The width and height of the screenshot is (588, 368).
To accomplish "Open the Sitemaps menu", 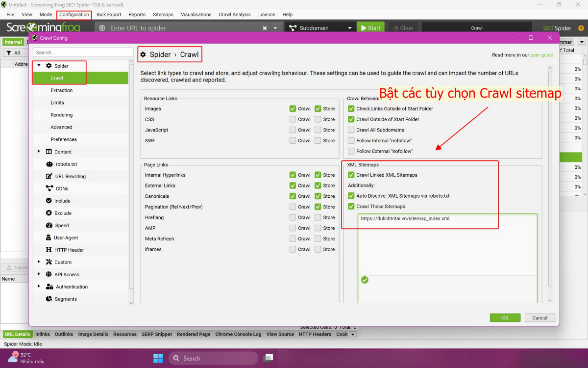I will 163,14.
